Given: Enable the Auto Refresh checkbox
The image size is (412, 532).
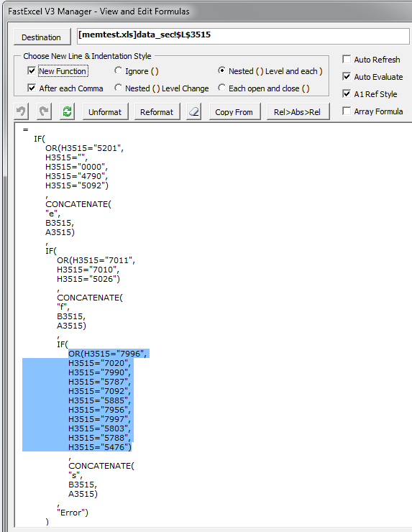Looking at the screenshot, I should pyautogui.click(x=347, y=60).
